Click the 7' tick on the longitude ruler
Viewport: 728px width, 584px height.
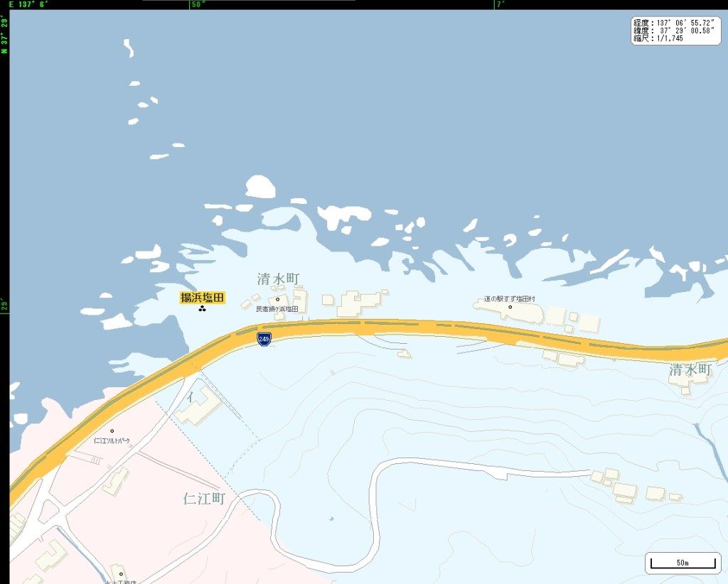[500, 4]
